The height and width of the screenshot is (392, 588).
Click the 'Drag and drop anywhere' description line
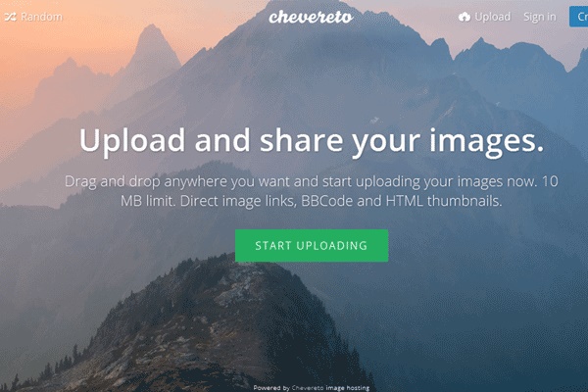point(312,181)
